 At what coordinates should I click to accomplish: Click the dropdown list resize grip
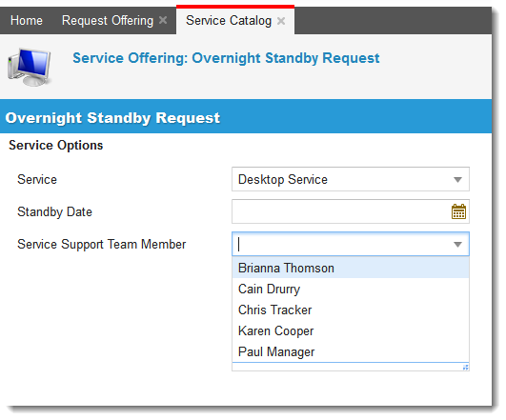pyautogui.click(x=465, y=367)
